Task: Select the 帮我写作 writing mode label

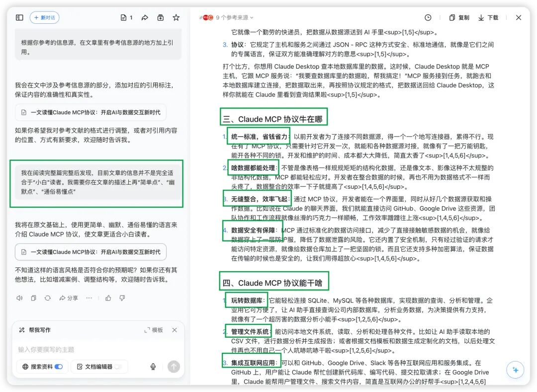Action: pyautogui.click(x=35, y=330)
